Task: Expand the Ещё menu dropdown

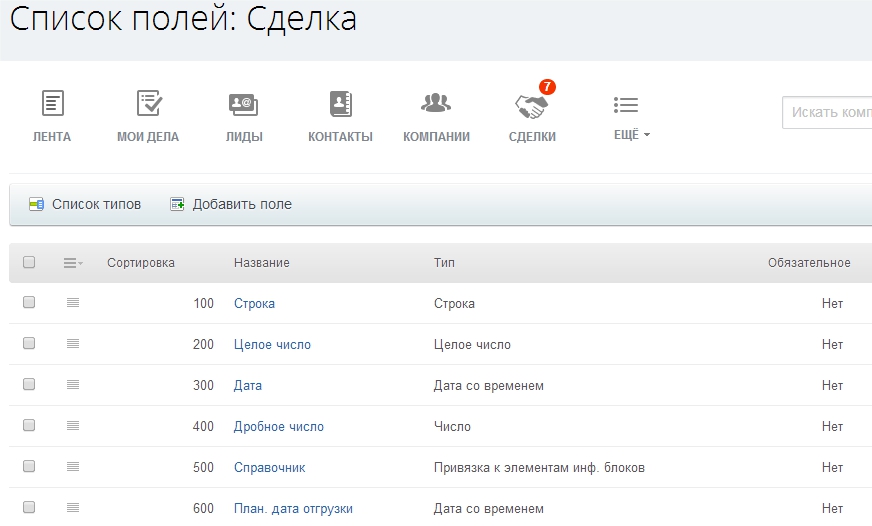Action: pyautogui.click(x=630, y=135)
